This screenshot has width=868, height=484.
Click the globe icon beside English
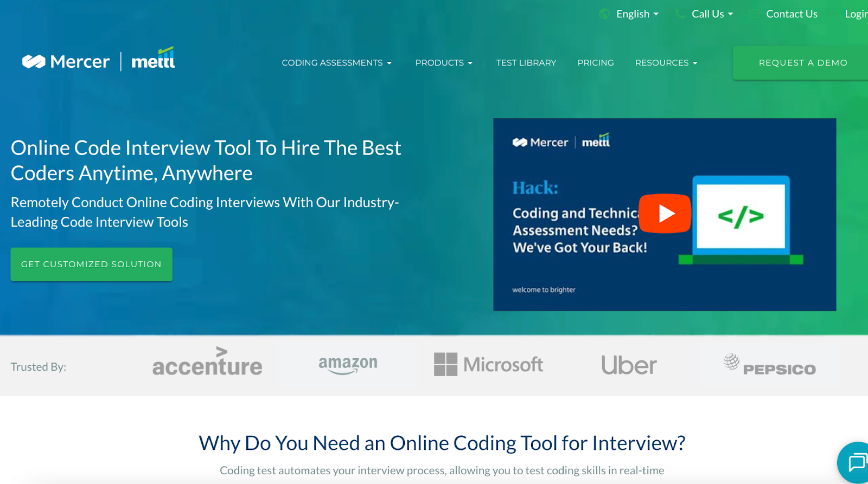coord(604,14)
